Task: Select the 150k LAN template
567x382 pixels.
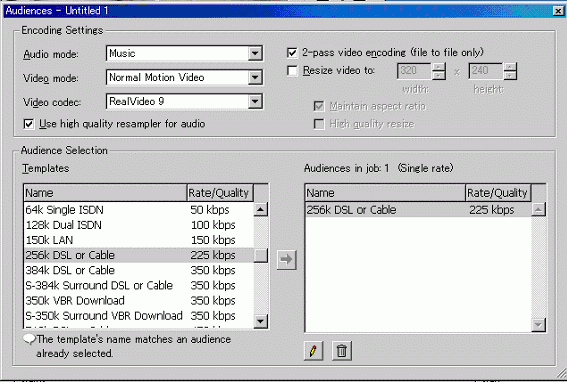Action: click(x=139, y=240)
